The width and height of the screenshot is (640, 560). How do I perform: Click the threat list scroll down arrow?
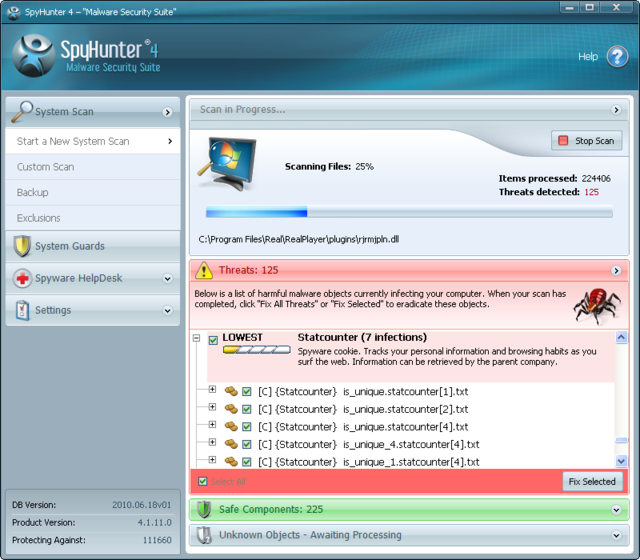pos(621,461)
